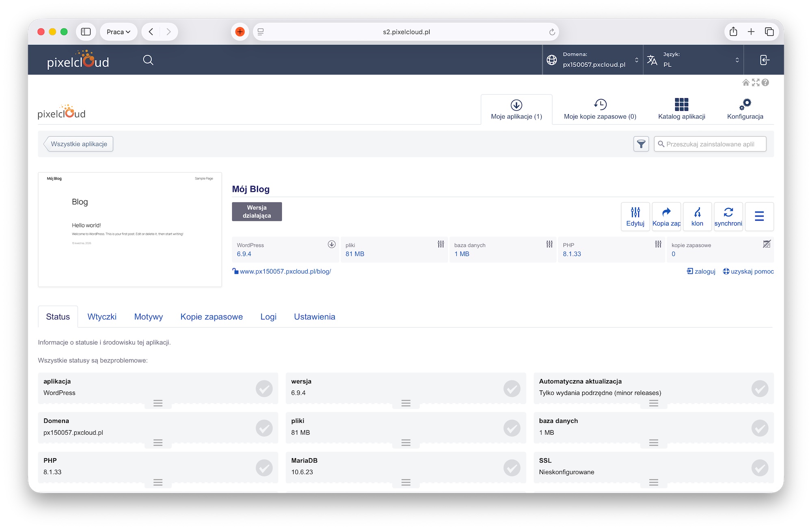Click the Edytuj sliders icon

[635, 213]
